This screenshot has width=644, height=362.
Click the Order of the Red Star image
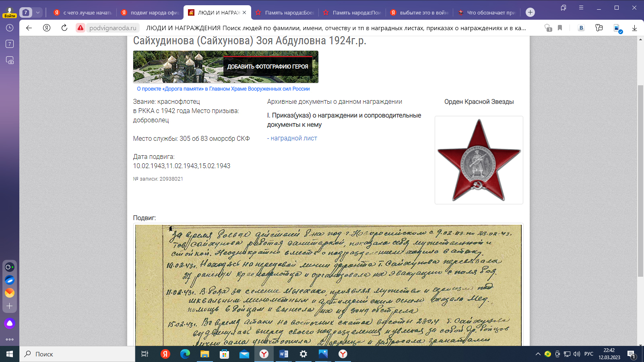(x=479, y=160)
